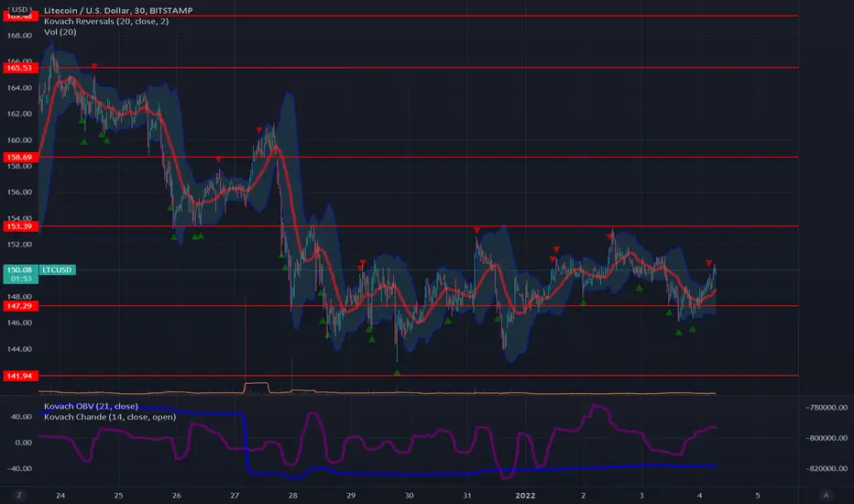Click date 27 on the time axis
The width and height of the screenshot is (854, 504).
click(x=235, y=495)
